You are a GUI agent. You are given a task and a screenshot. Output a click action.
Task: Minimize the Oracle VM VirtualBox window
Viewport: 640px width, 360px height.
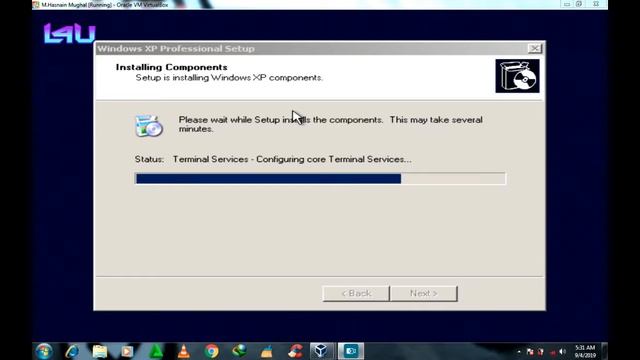pyautogui.click(x=567, y=4)
